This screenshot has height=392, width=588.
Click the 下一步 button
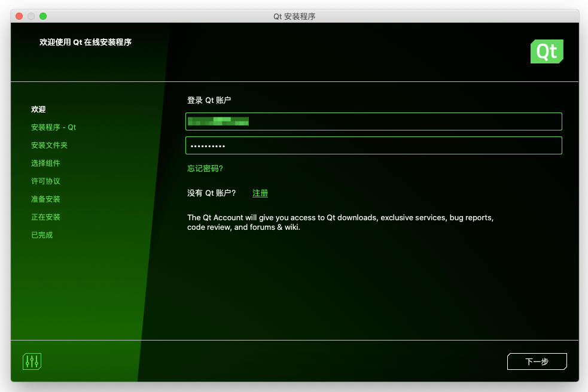pos(537,361)
